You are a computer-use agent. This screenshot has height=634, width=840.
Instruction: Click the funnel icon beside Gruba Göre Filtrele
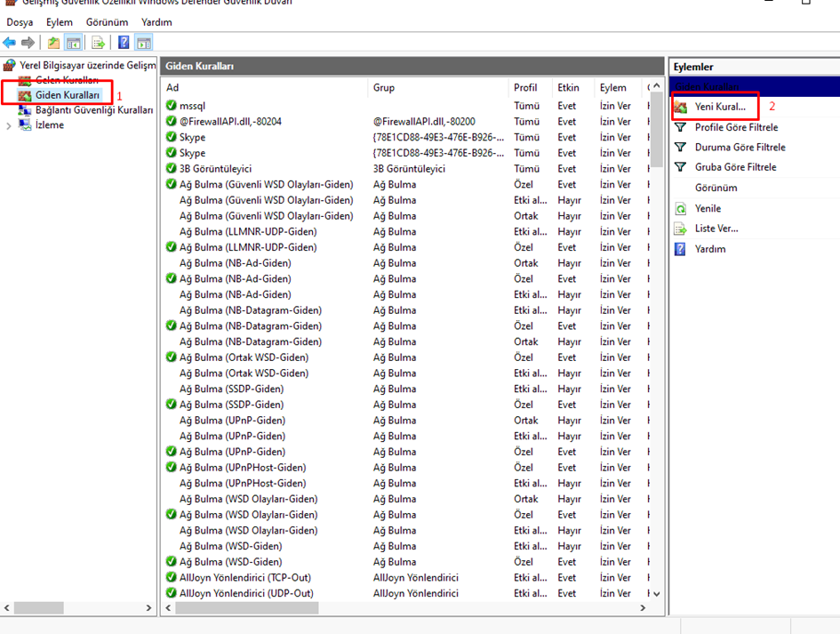coord(680,167)
